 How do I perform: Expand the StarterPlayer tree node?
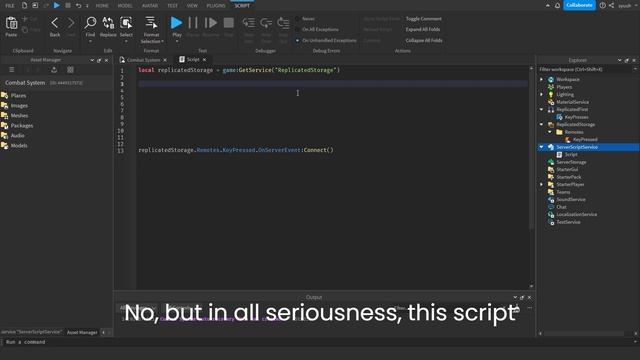click(x=542, y=184)
